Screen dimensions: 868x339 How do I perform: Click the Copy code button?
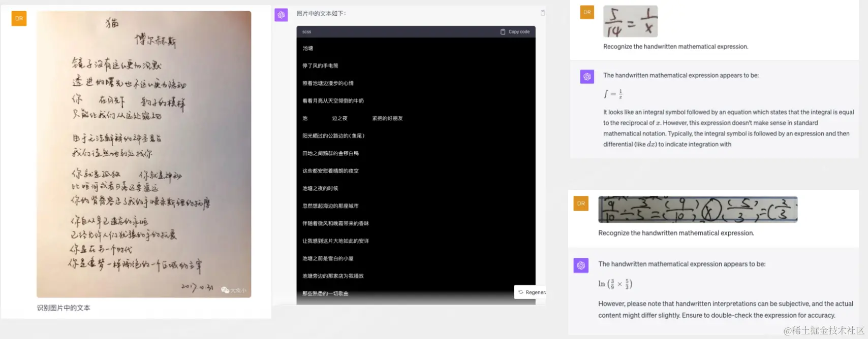[x=515, y=31]
